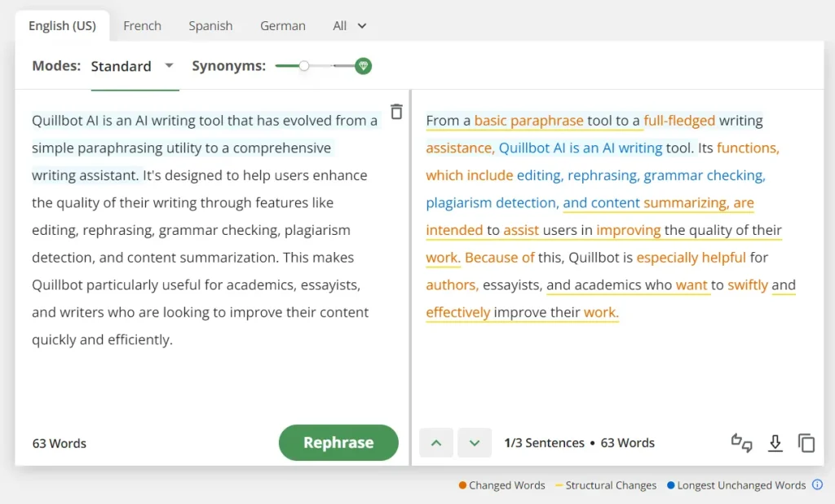Expand the All languages dropdown
Viewport: 835px width, 504px height.
pos(350,26)
